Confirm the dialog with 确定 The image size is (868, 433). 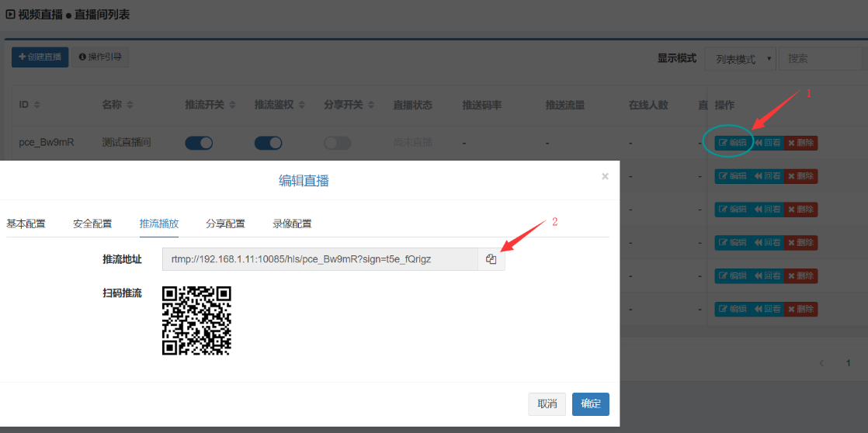[x=591, y=404]
